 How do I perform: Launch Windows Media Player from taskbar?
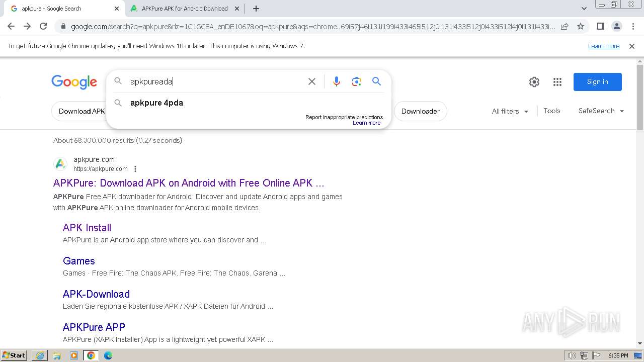[x=74, y=355]
